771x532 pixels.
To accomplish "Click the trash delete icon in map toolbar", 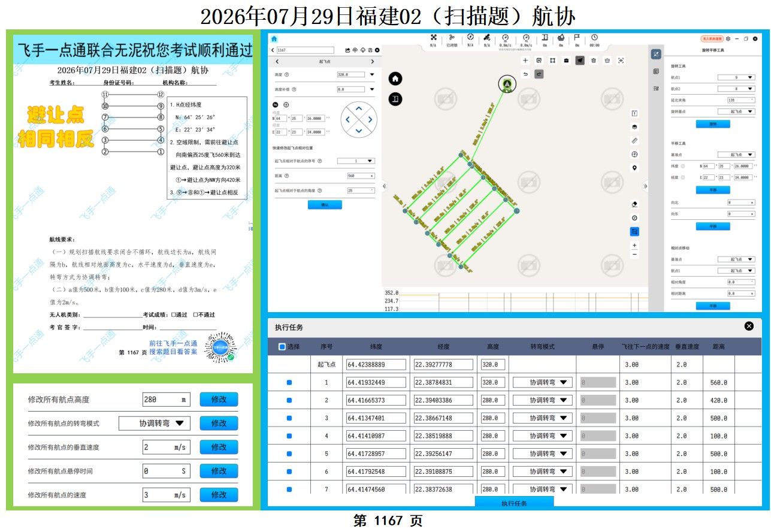I will 594,61.
